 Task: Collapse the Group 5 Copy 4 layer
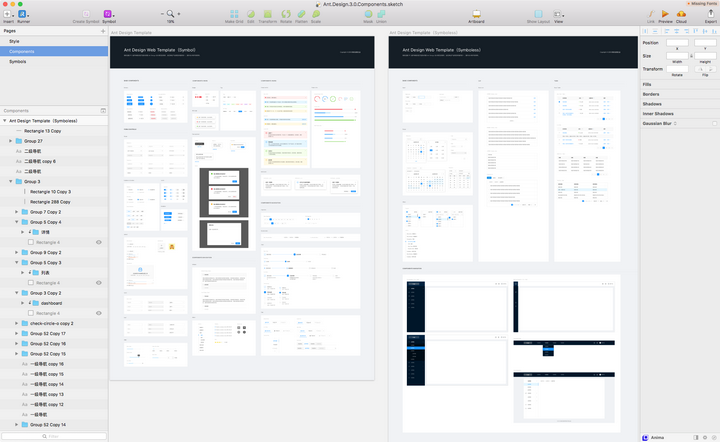pyautogui.click(x=17, y=222)
